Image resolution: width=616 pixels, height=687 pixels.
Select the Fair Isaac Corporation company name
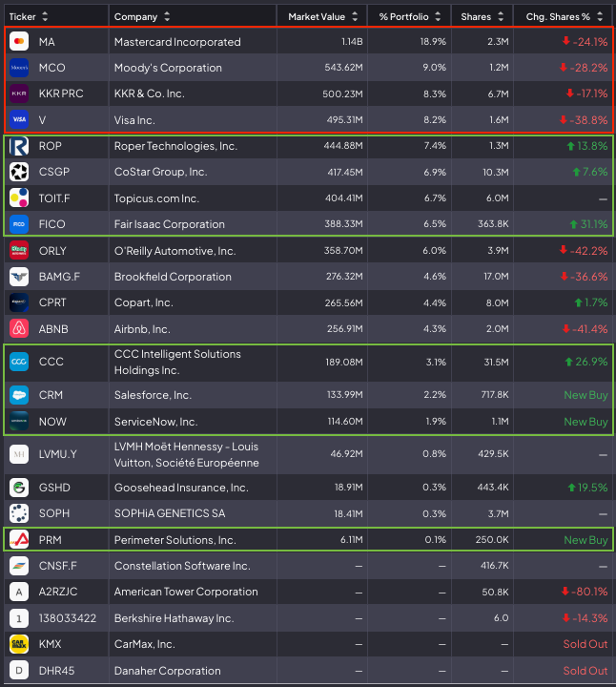[x=170, y=224]
